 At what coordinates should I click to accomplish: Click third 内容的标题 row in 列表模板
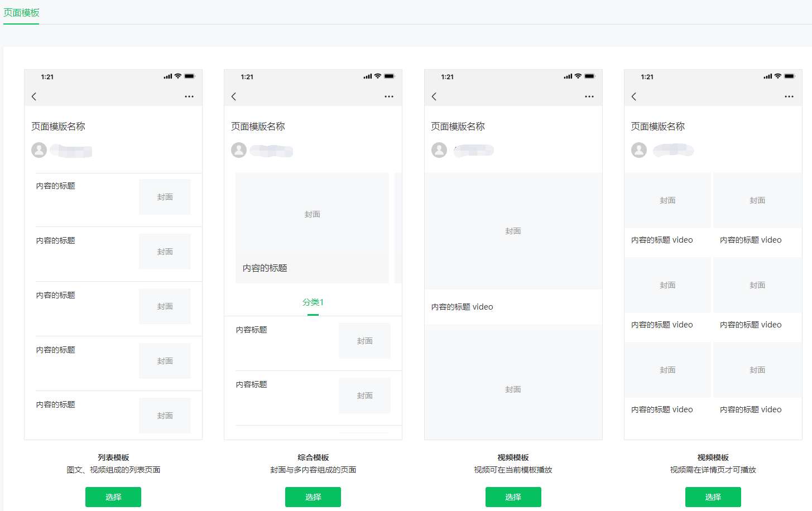[x=118, y=309]
